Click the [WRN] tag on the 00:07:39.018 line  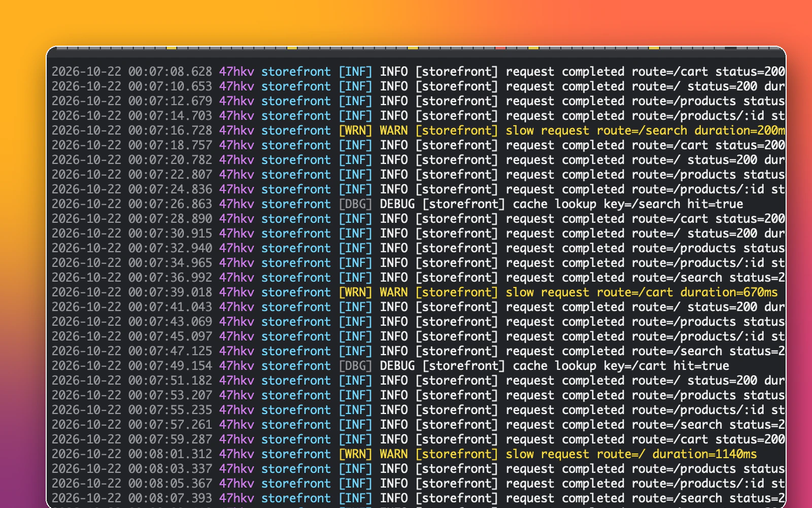[x=355, y=293]
